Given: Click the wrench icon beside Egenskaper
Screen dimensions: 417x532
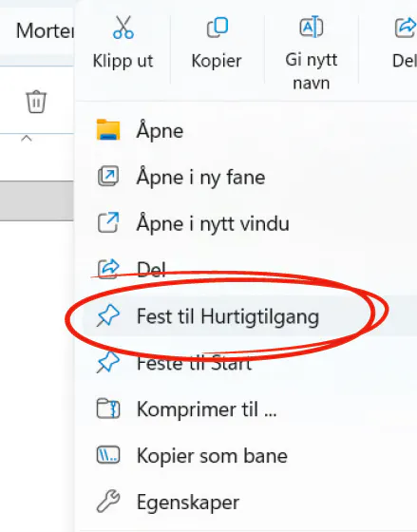Looking at the screenshot, I should click(x=108, y=502).
